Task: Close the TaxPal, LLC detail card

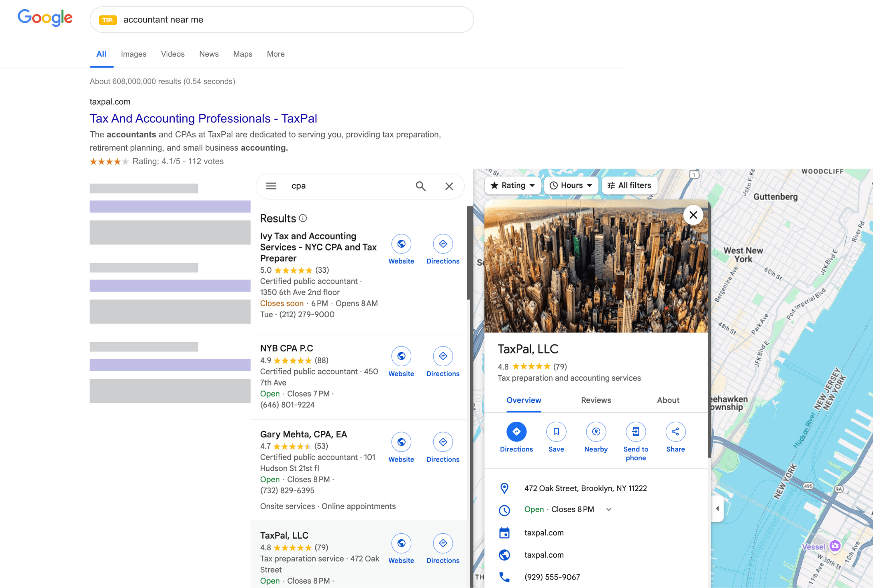Action: pyautogui.click(x=693, y=215)
